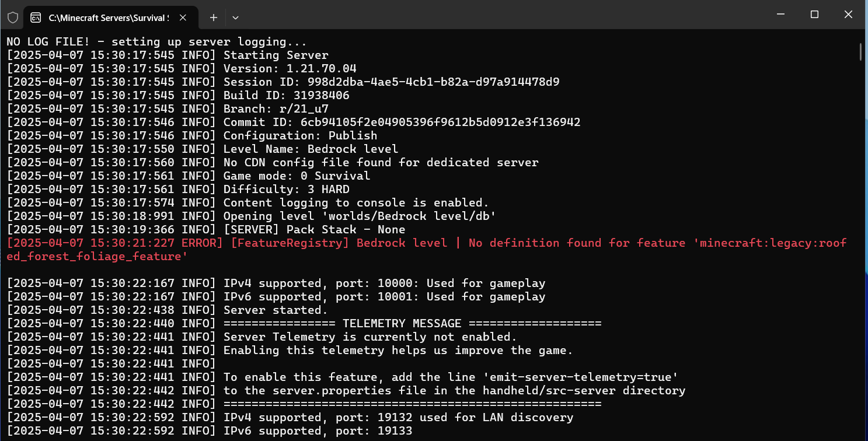
Task: Click the port 19132 LAN discovery line
Action: [290, 417]
